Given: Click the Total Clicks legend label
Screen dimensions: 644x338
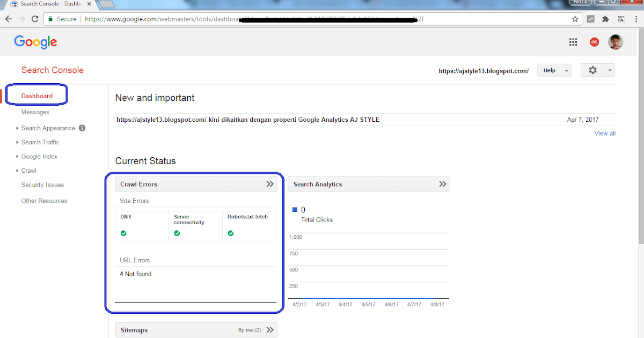Looking at the screenshot, I should pos(317,219).
